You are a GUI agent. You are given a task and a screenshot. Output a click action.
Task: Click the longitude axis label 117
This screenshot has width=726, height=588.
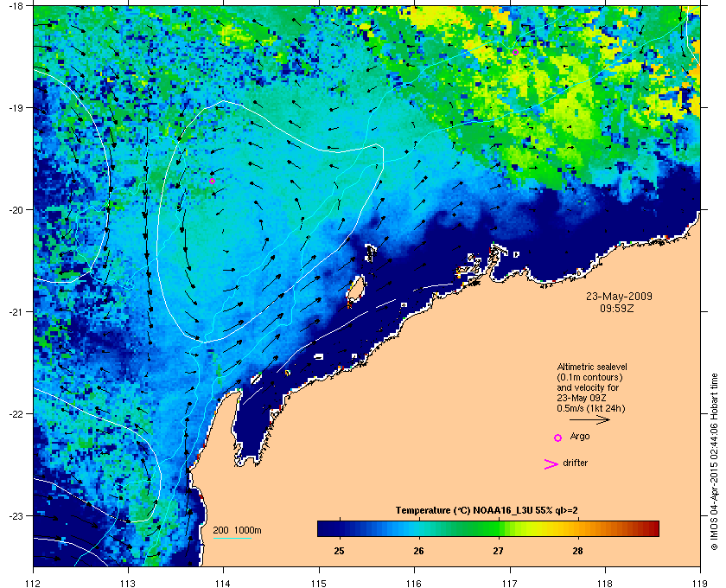[x=509, y=583]
